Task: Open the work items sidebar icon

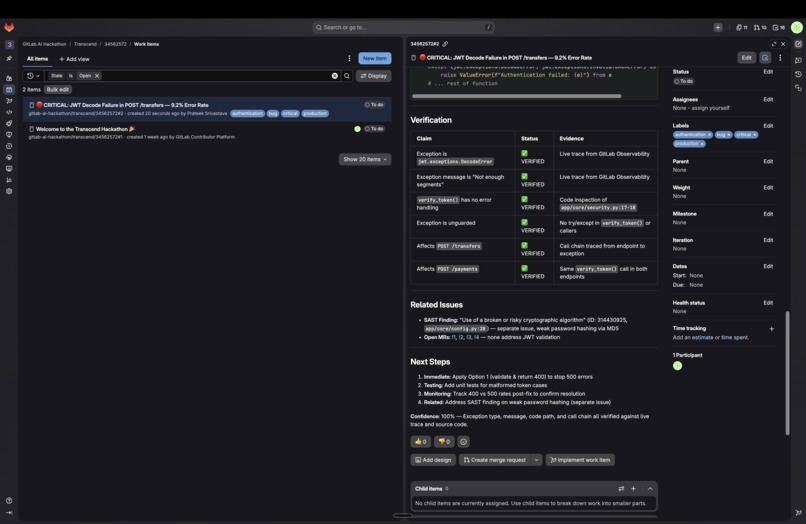Action: pyautogui.click(x=9, y=89)
